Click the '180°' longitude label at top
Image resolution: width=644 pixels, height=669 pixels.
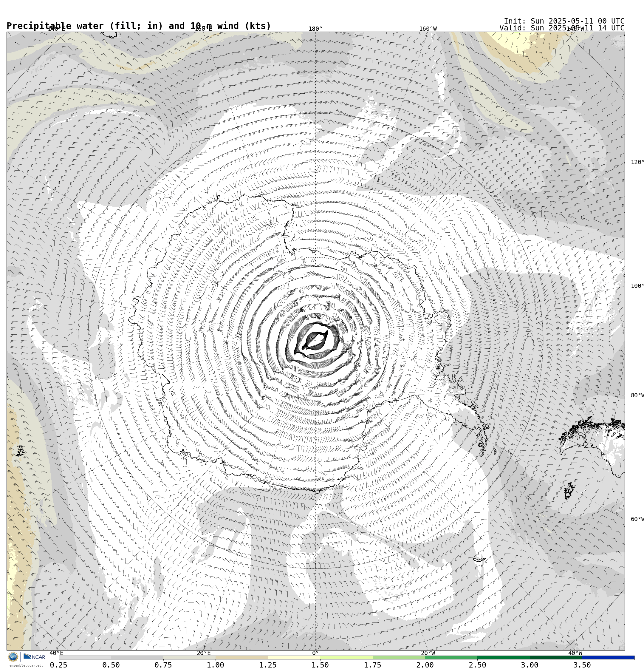(315, 29)
